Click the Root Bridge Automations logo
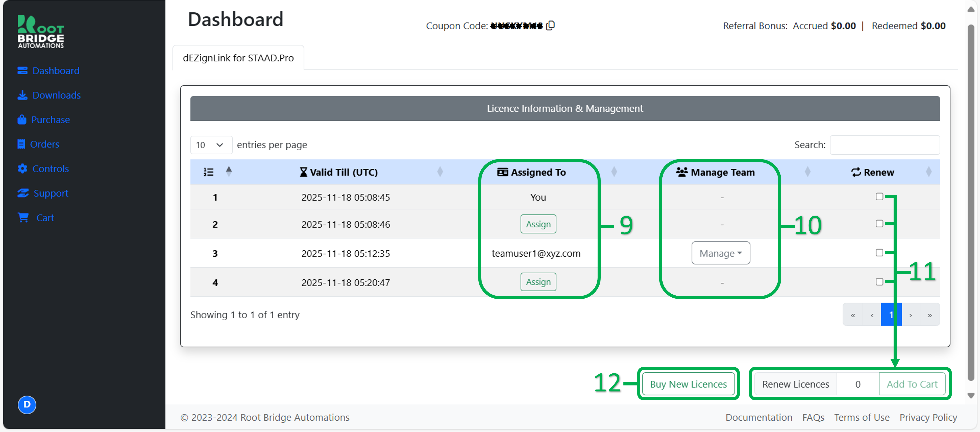The height and width of the screenshot is (432, 980). pyautogui.click(x=41, y=32)
